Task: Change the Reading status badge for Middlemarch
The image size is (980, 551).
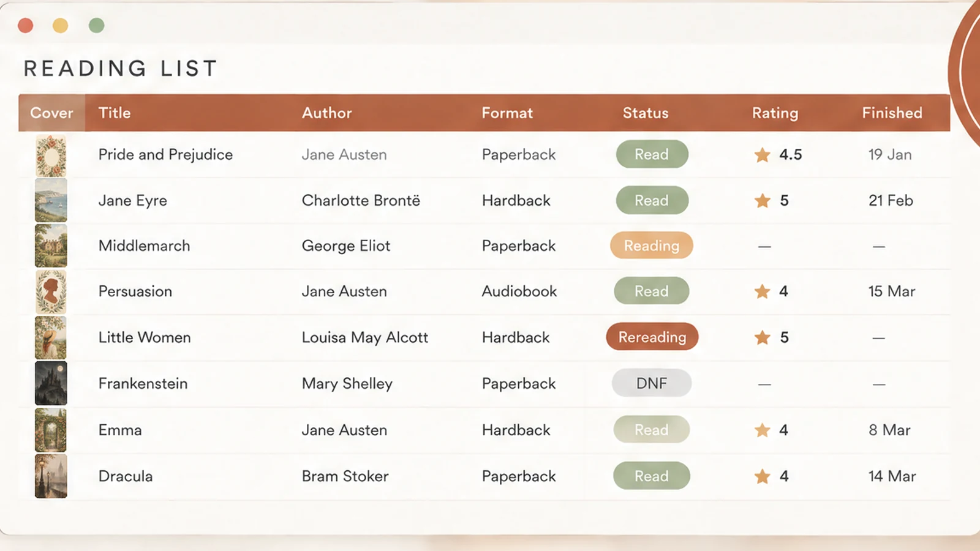Action: click(x=652, y=246)
